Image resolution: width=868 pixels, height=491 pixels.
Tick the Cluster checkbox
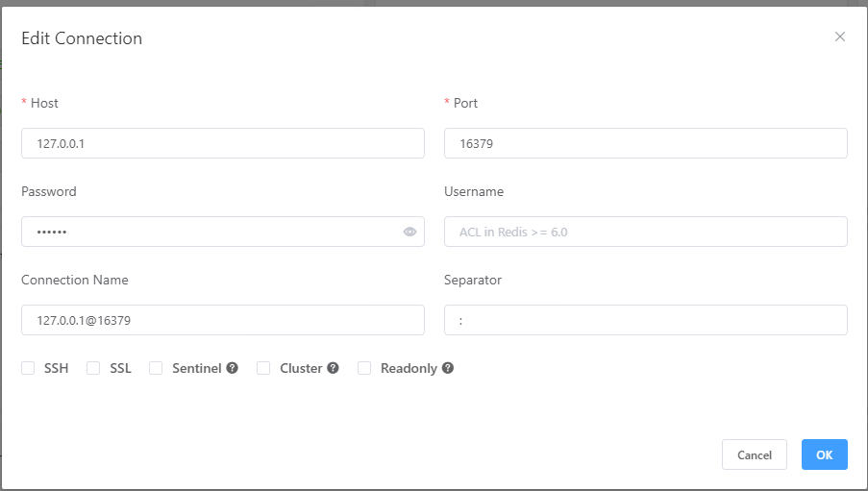coord(263,368)
